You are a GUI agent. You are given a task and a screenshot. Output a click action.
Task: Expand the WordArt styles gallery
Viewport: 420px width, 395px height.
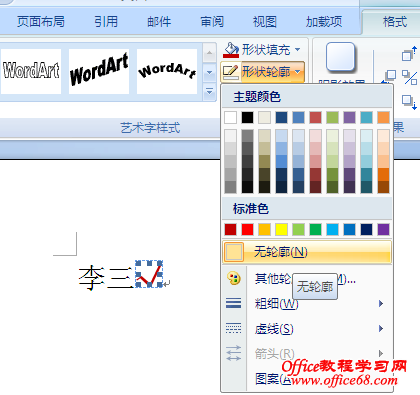point(209,91)
